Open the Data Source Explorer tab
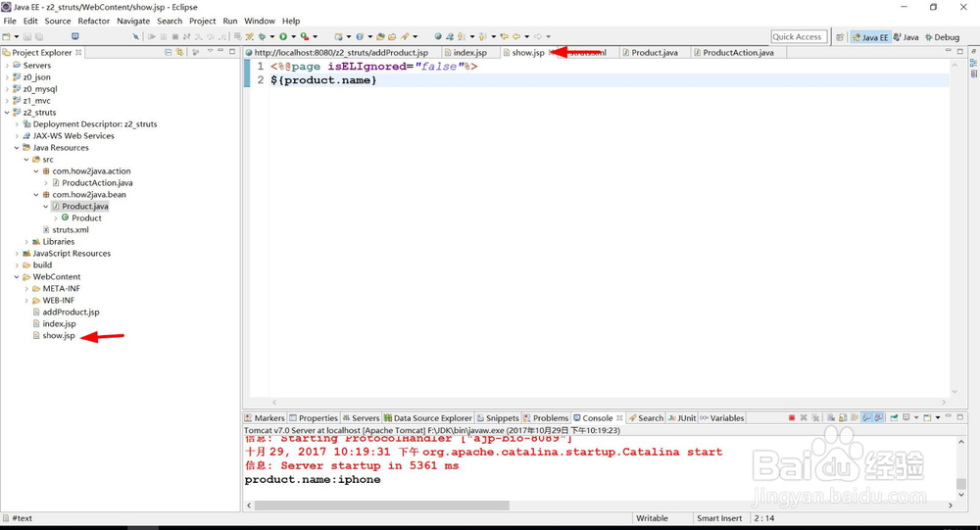Viewport: 980px width, 530px height. 428,418
